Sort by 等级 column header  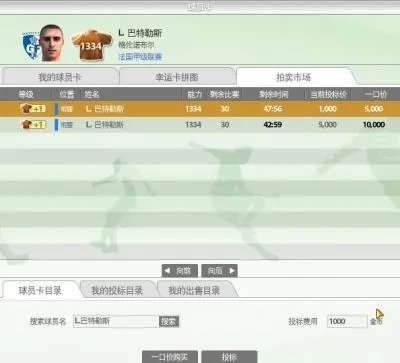coord(26,95)
